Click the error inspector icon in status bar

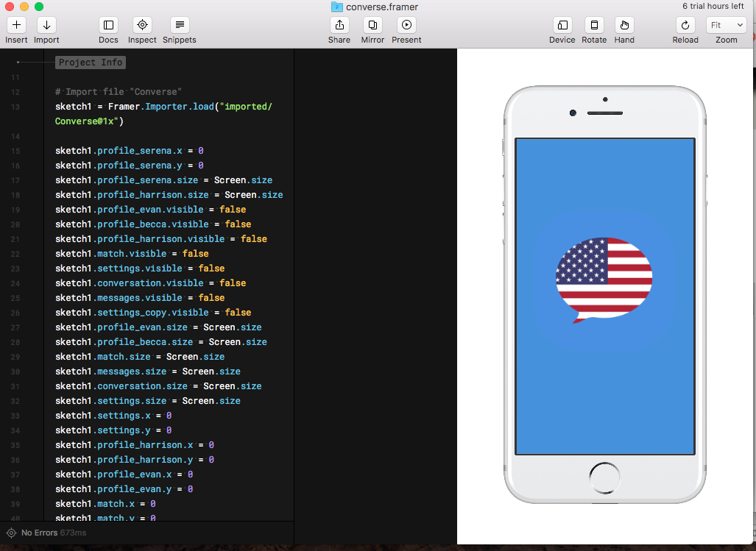(11, 533)
